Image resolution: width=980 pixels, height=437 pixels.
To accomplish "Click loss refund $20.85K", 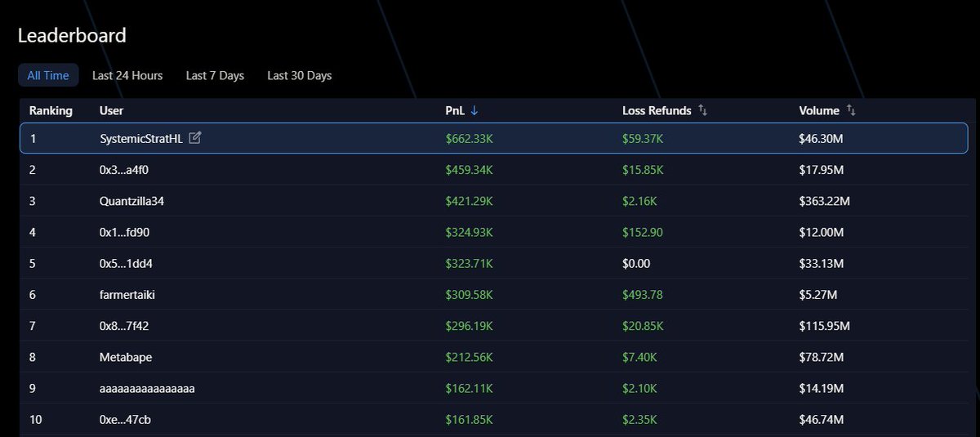I will click(x=644, y=326).
